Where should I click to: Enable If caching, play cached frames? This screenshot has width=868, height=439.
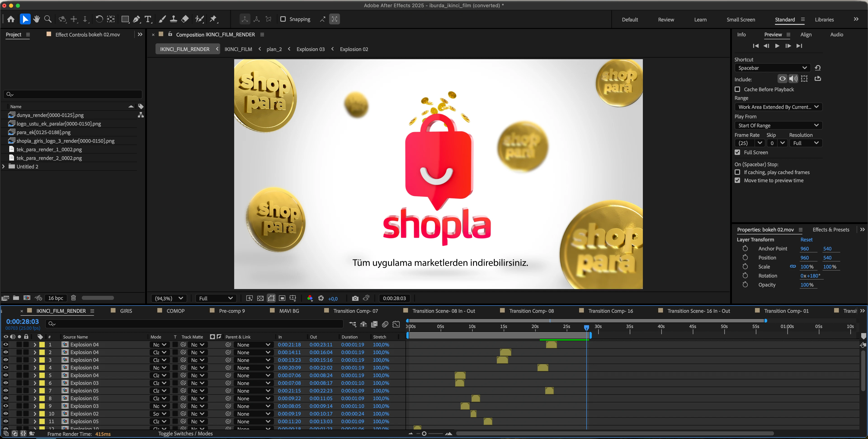[x=738, y=172]
